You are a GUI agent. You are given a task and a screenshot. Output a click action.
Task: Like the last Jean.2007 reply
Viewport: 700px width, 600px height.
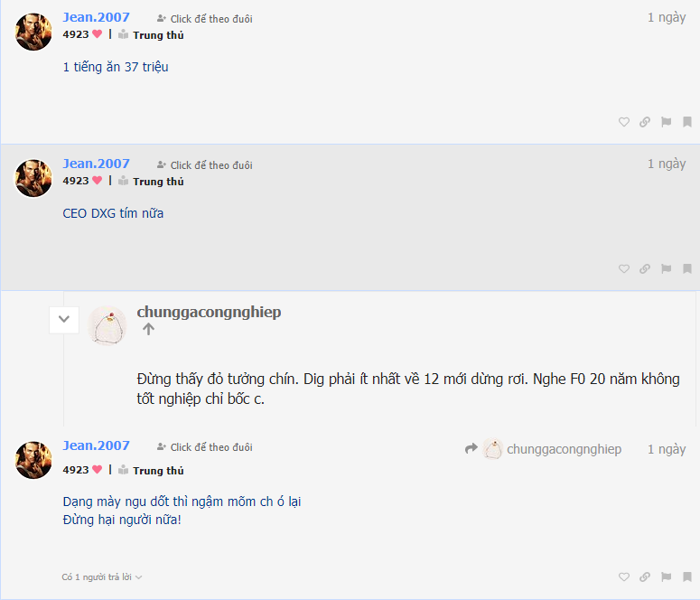(623, 577)
